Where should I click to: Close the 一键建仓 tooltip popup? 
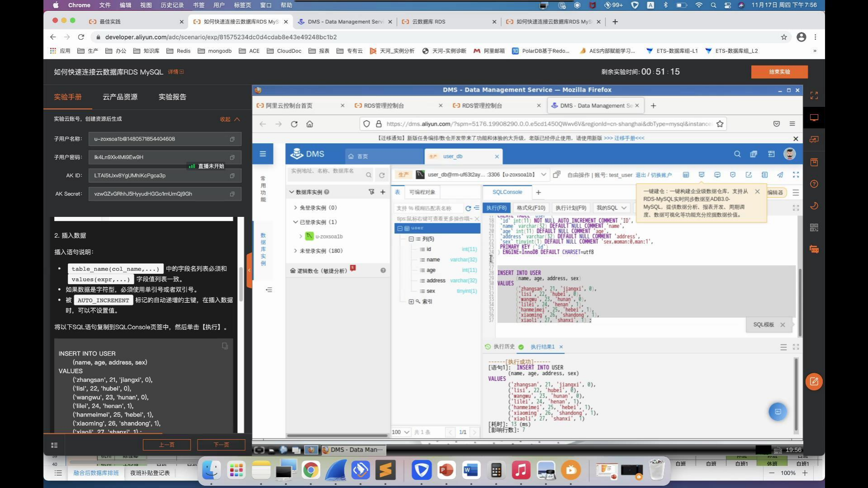point(757,192)
